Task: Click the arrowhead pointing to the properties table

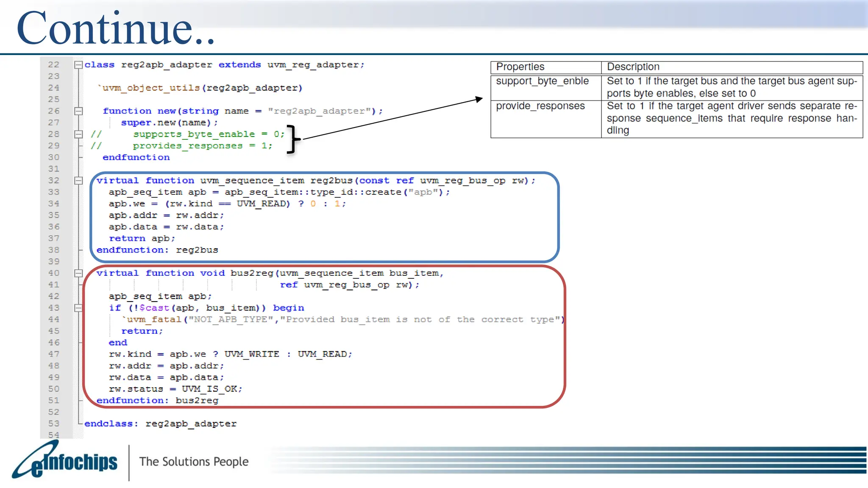Action: [x=479, y=99]
